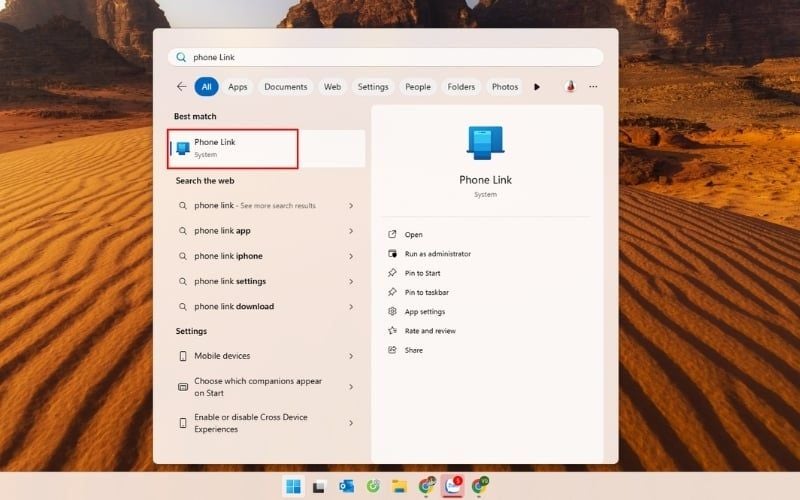800x500 pixels.
Task: Switch to the Web filter tab
Action: 332,87
